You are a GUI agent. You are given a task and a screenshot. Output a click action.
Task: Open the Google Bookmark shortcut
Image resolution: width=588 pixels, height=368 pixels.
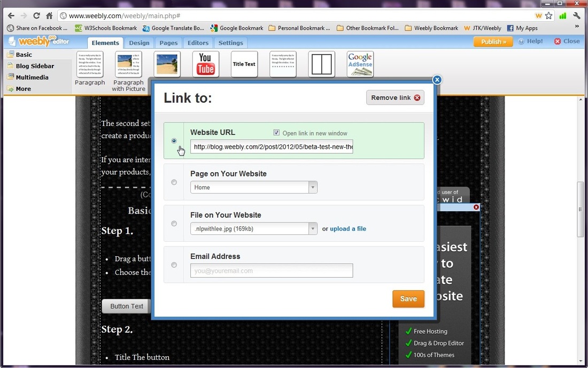[237, 28]
